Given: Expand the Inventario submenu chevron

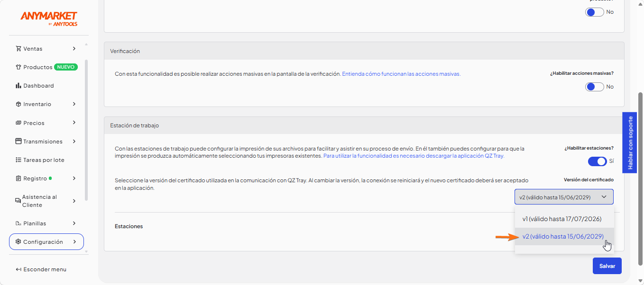Looking at the screenshot, I should pos(74,104).
